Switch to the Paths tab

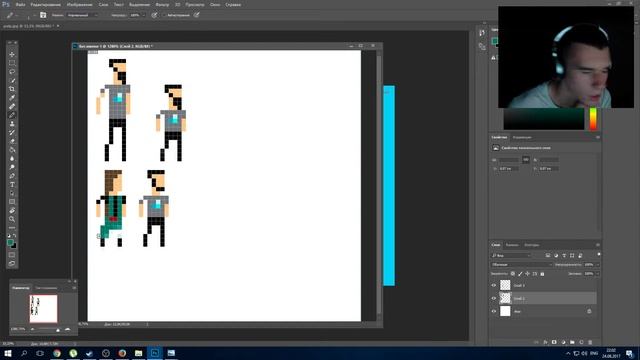531,245
